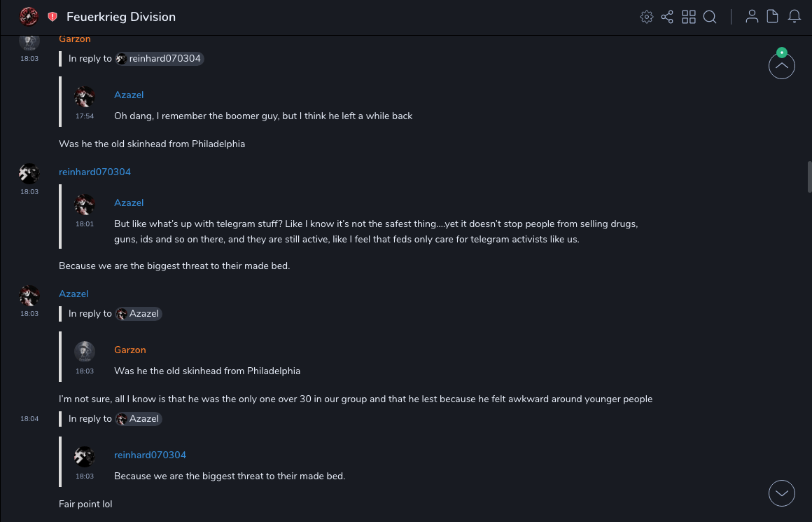This screenshot has width=812, height=522.
Task: Click the channel avatar beside the title
Action: click(x=29, y=17)
